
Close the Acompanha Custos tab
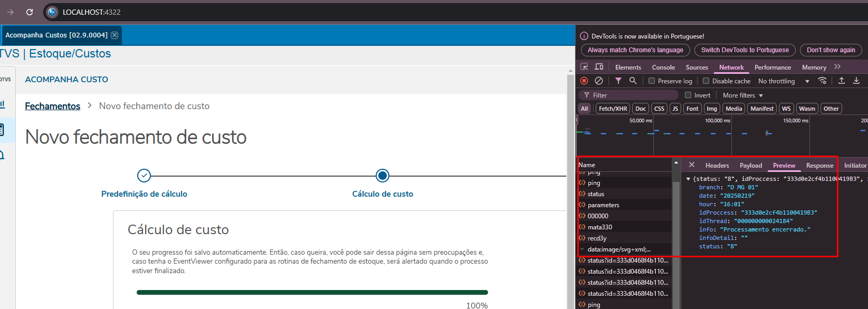(x=115, y=35)
